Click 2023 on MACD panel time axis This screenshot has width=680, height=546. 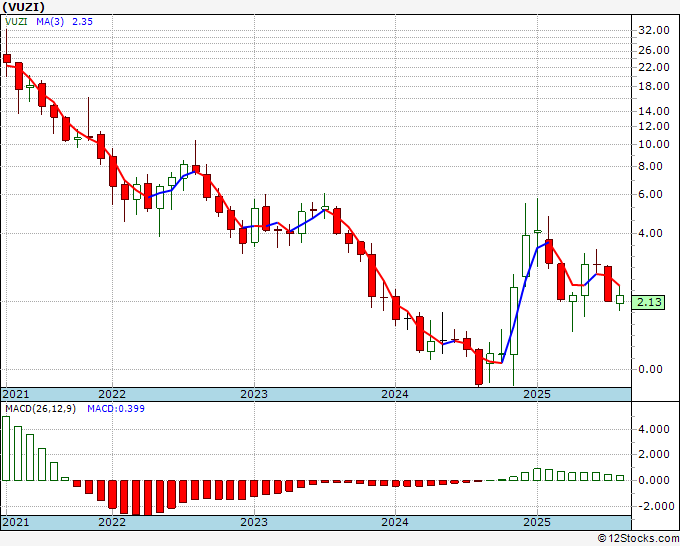(x=254, y=522)
